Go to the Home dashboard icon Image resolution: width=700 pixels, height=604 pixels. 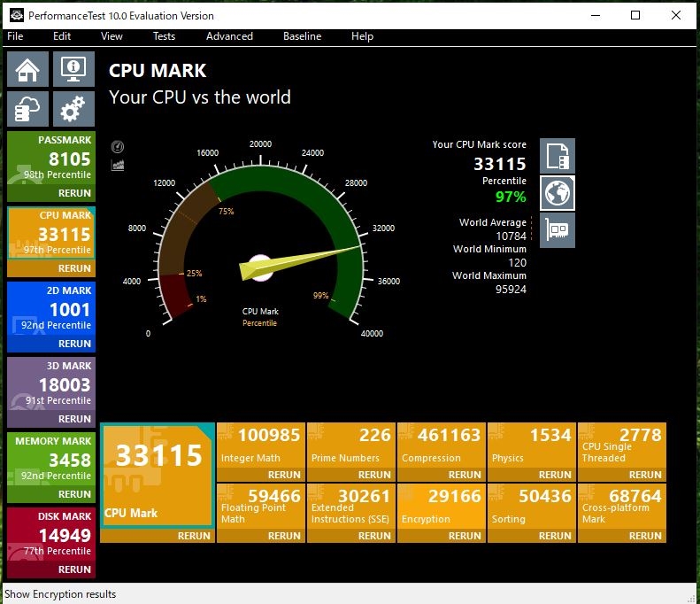pos(27,69)
